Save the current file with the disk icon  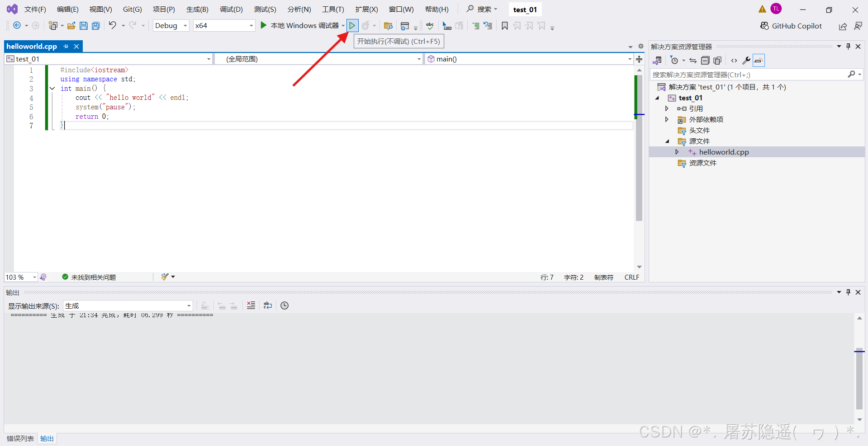click(84, 26)
